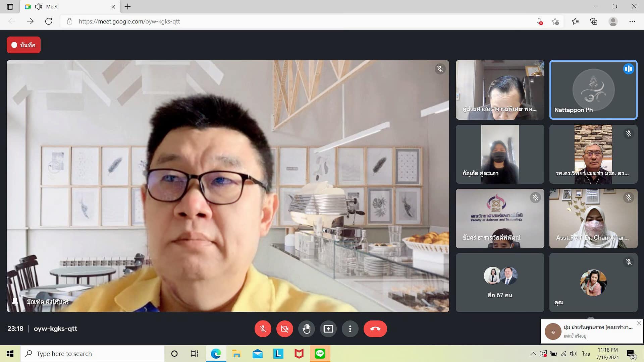Unmute the microphone in the call controls
Viewport: 644px width, 362px height.
[x=263, y=329]
